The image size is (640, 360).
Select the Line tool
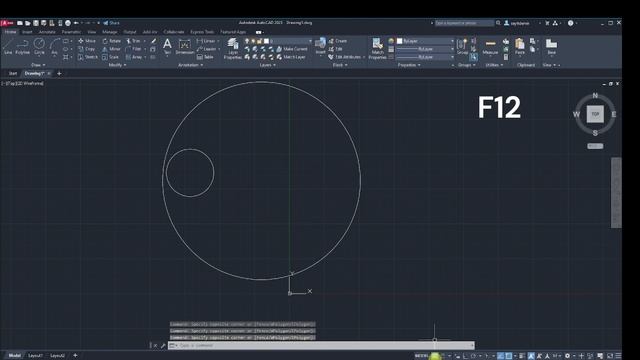pos(8,47)
